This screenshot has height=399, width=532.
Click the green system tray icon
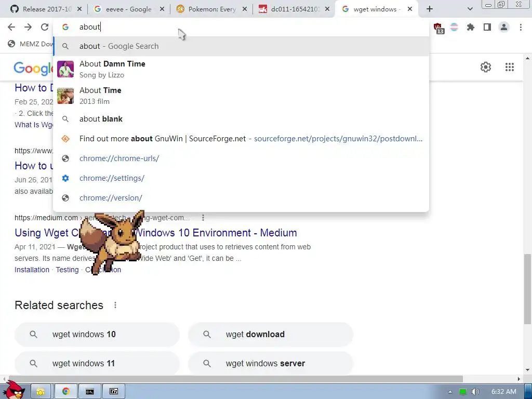click(462, 392)
